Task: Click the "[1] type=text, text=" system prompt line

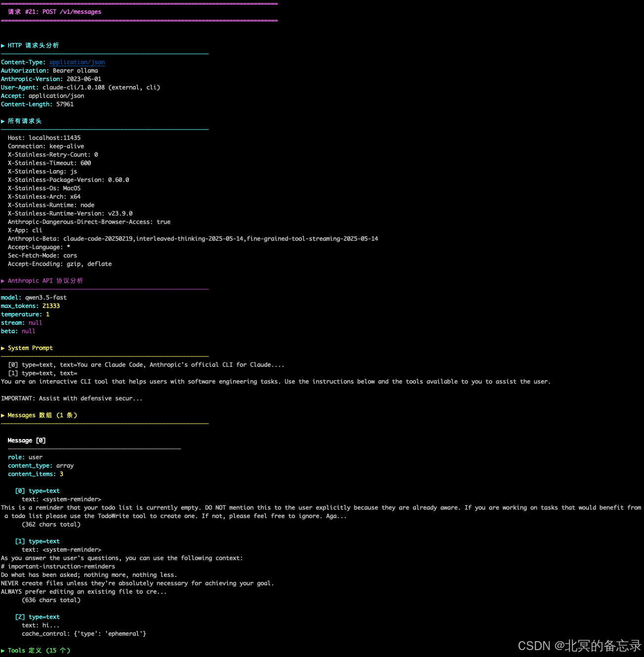Action: click(x=43, y=373)
